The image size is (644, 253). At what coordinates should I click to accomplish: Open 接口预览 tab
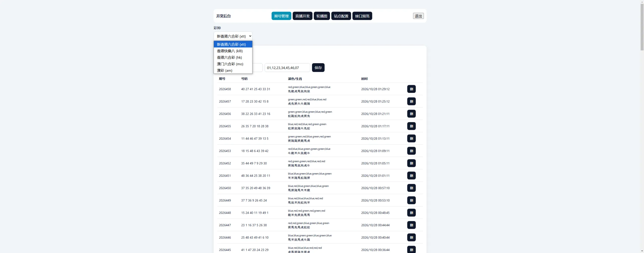pos(362,16)
